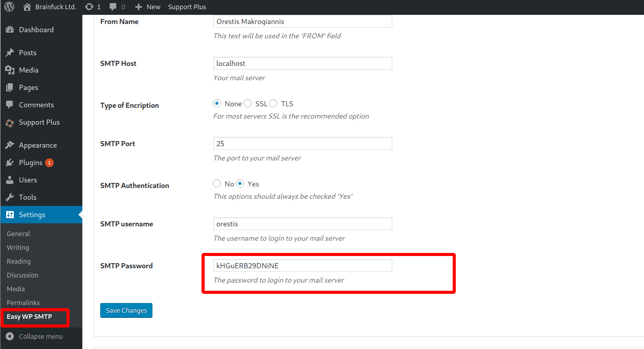Click the Plugins update badge showing 1
This screenshot has width=644, height=349.
click(x=49, y=162)
